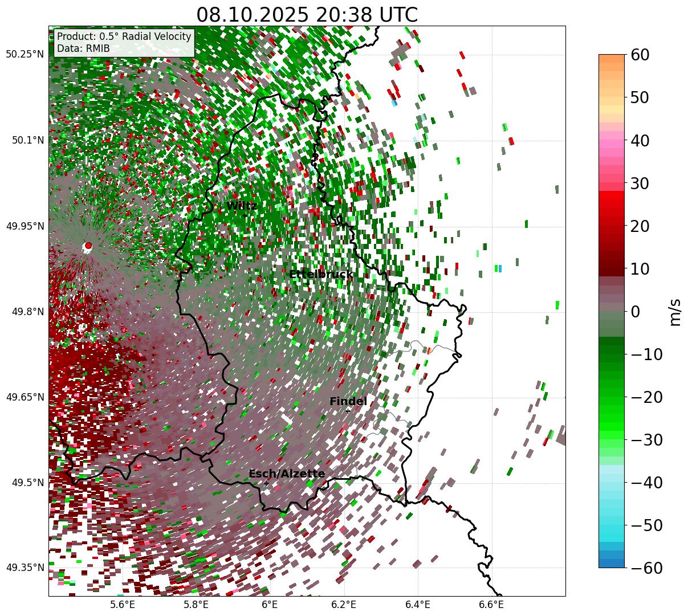Click the Findel label
Viewport: 688px width, 616px height.
click(348, 402)
